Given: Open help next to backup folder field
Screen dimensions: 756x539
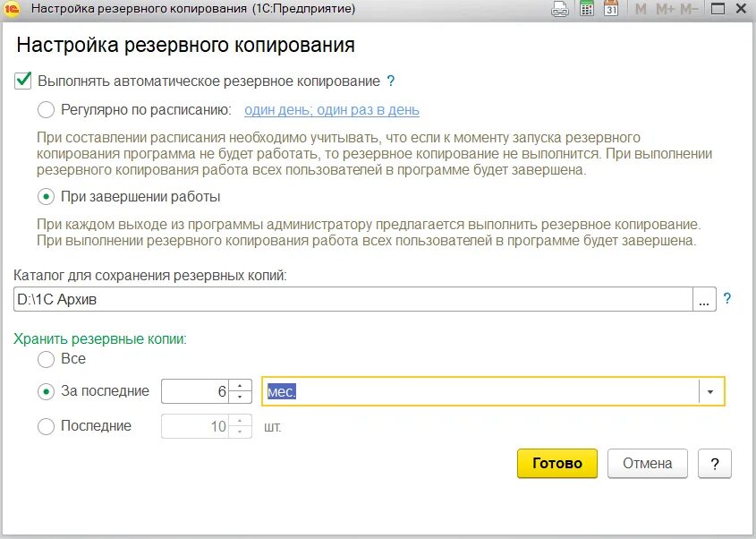Looking at the screenshot, I should [727, 299].
